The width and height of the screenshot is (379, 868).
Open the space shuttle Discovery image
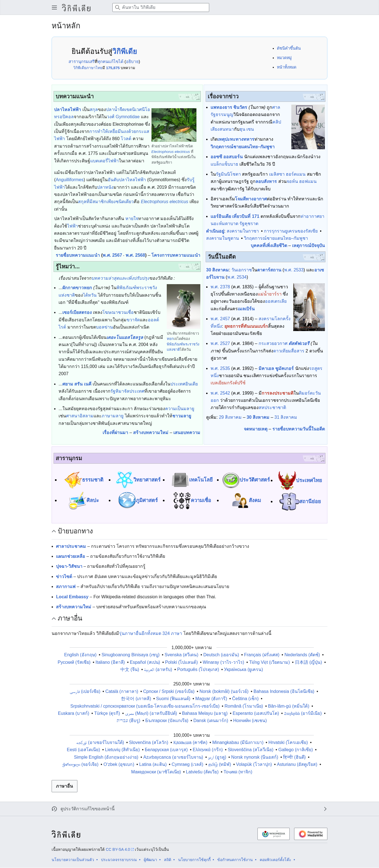[x=309, y=307]
